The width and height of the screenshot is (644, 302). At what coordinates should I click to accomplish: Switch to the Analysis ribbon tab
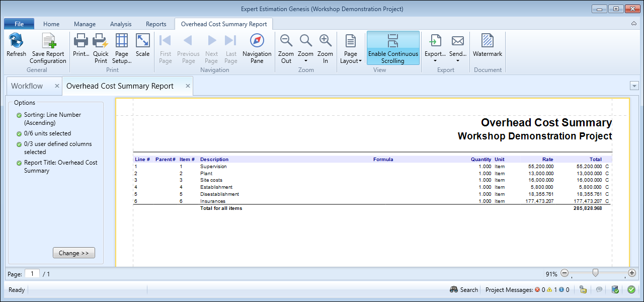(121, 24)
